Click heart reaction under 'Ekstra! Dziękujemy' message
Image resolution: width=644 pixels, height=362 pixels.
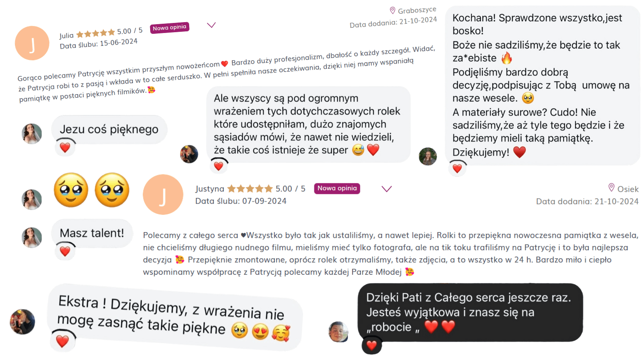tap(62, 341)
